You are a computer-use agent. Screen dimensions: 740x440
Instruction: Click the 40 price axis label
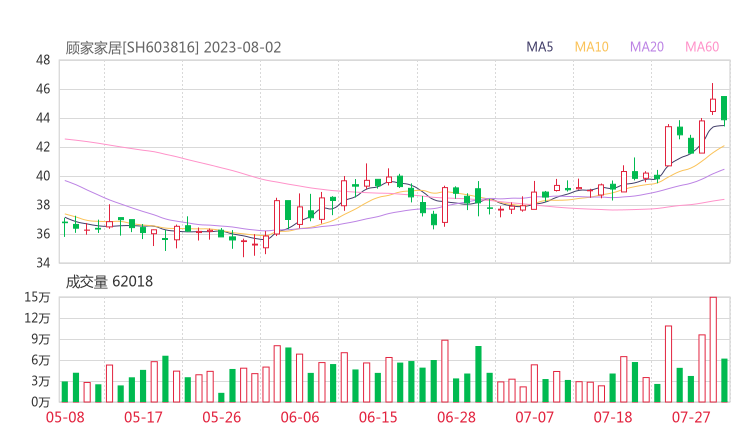pyautogui.click(x=43, y=176)
